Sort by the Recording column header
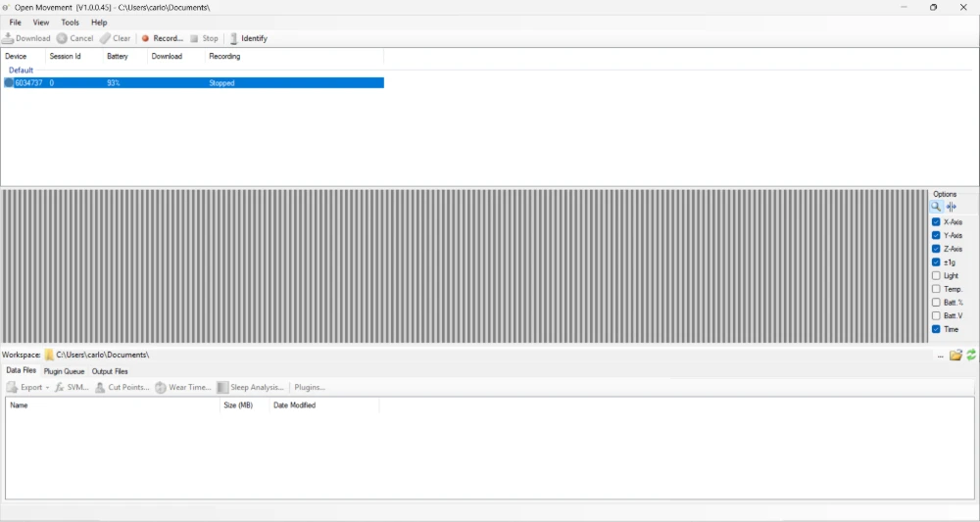 pyautogui.click(x=294, y=56)
